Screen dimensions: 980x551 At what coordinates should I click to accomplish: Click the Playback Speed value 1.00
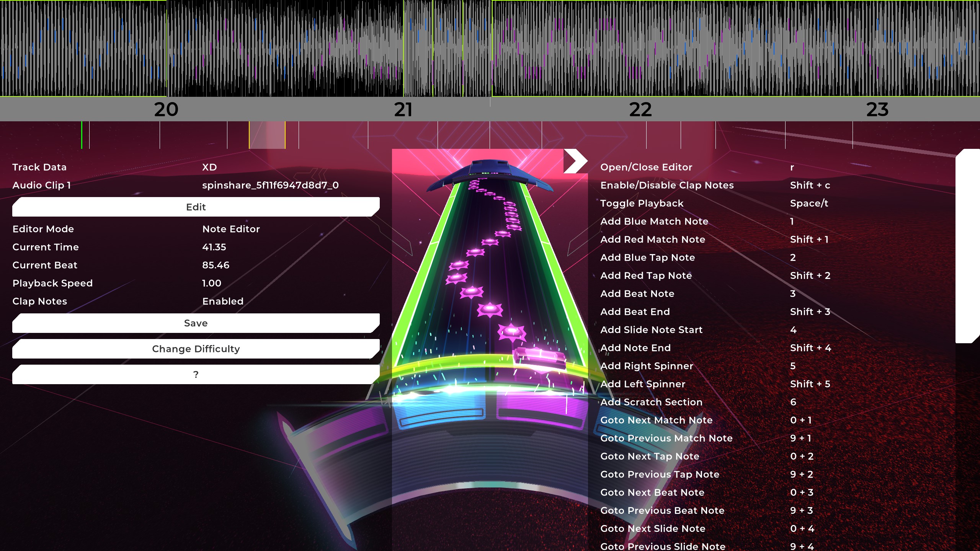tap(212, 283)
